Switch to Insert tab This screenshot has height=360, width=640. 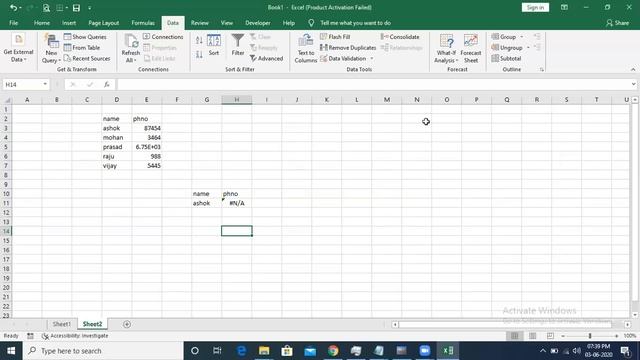69,23
